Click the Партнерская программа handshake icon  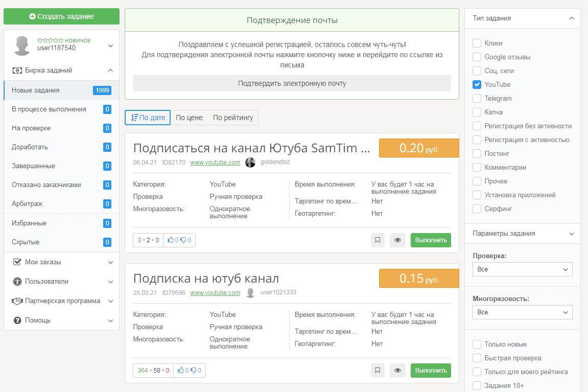17,301
